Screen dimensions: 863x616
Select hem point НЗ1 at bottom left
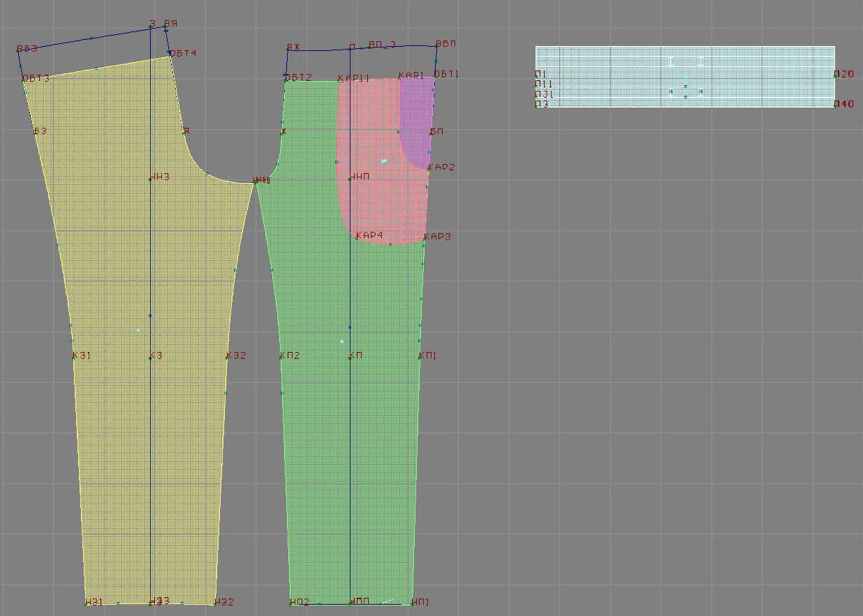[x=87, y=603]
